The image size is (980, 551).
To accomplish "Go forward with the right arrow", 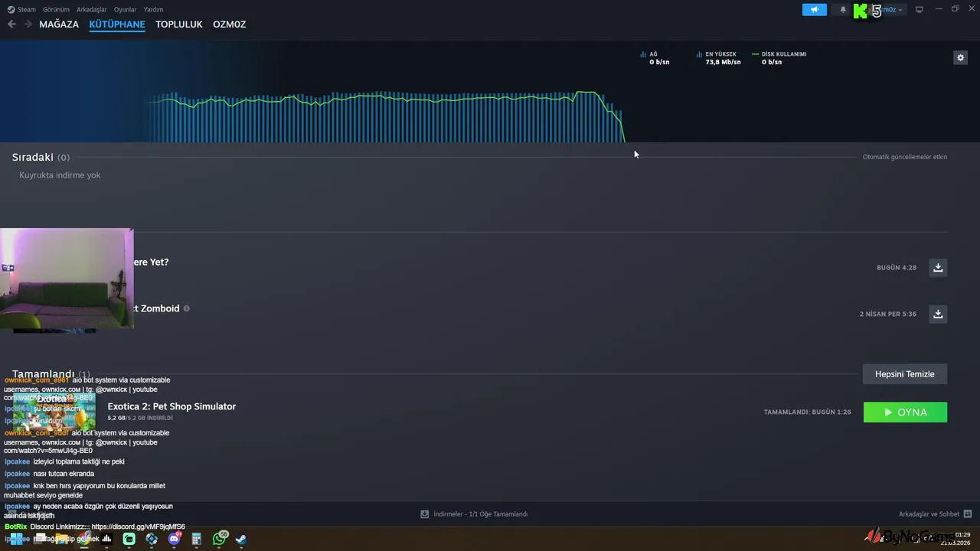I will click(28, 24).
